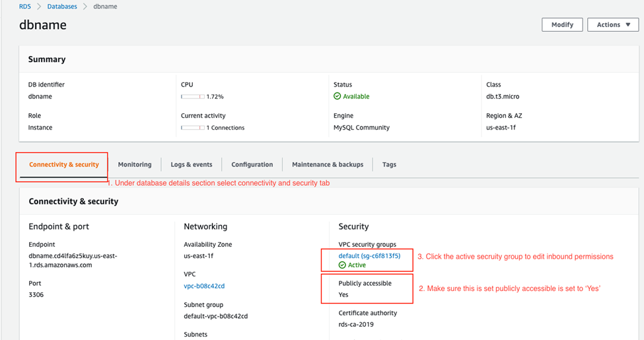Open the default (sg-c6f813f5) security group
644x340 pixels.
369,255
